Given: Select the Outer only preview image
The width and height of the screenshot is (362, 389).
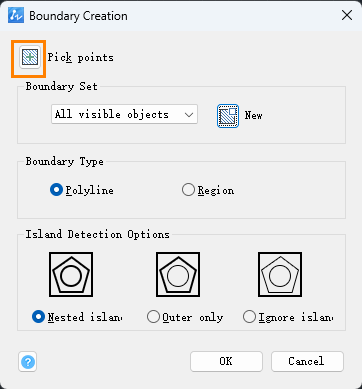Looking at the screenshot, I should pos(178,274).
